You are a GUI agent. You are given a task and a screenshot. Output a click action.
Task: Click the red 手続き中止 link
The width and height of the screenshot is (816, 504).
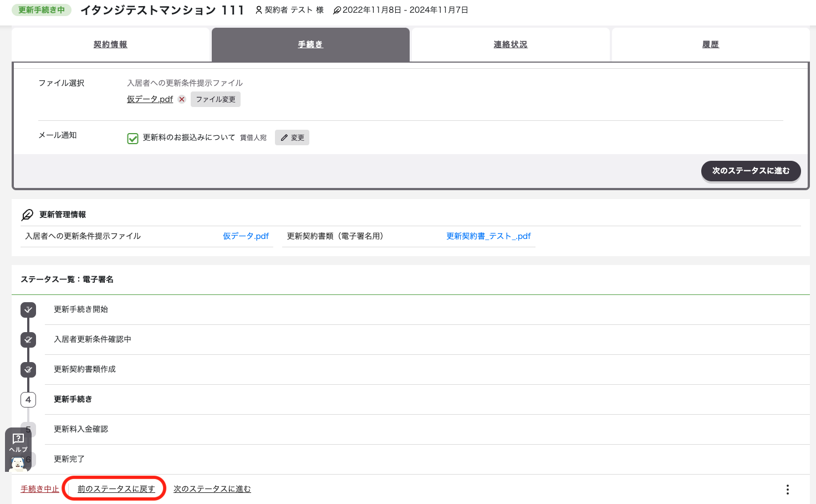click(x=40, y=489)
